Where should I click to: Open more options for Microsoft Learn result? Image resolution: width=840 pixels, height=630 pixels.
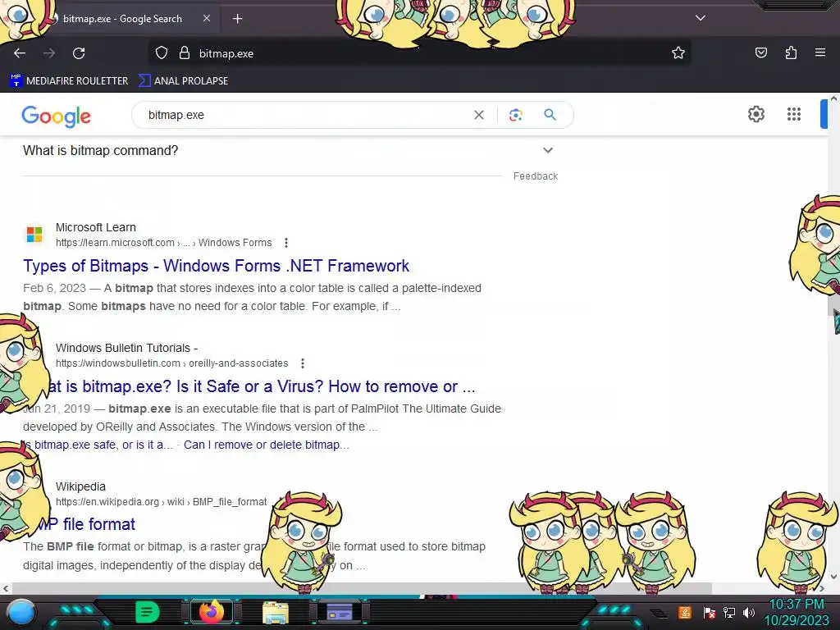click(x=286, y=243)
